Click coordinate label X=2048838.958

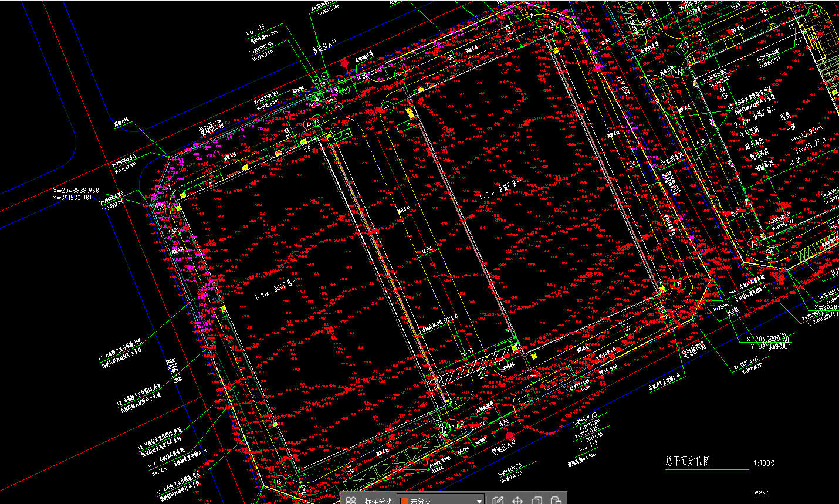coord(76,191)
